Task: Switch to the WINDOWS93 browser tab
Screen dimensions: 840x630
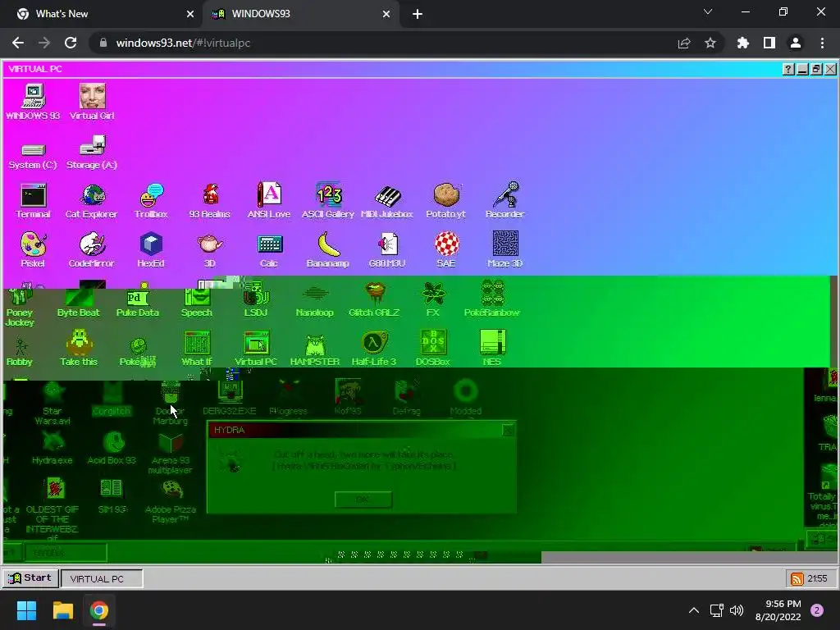Action: [x=300, y=14]
